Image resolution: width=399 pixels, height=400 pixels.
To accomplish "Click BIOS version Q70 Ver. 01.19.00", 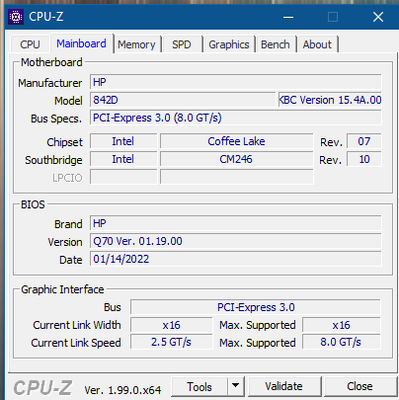I will (236, 241).
